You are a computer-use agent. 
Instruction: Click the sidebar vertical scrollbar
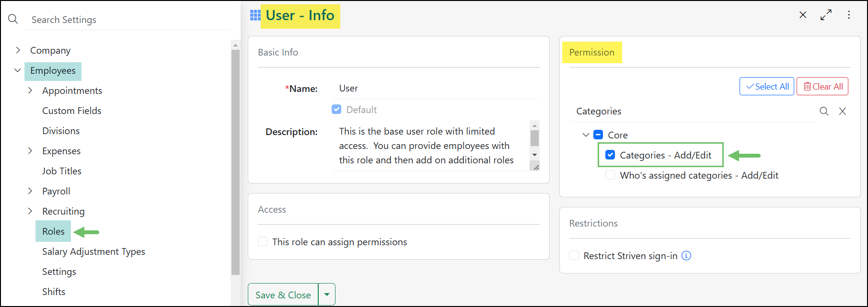[235, 162]
